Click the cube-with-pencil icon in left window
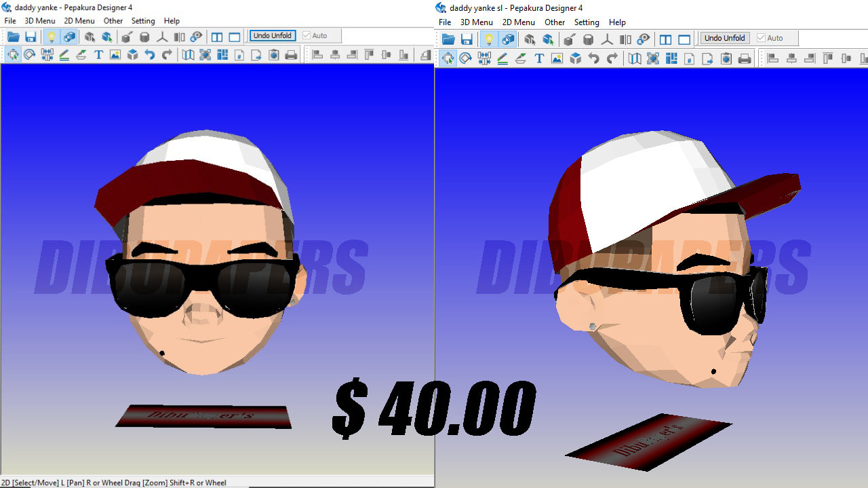The height and width of the screenshot is (488, 868). pyautogui.click(x=127, y=37)
